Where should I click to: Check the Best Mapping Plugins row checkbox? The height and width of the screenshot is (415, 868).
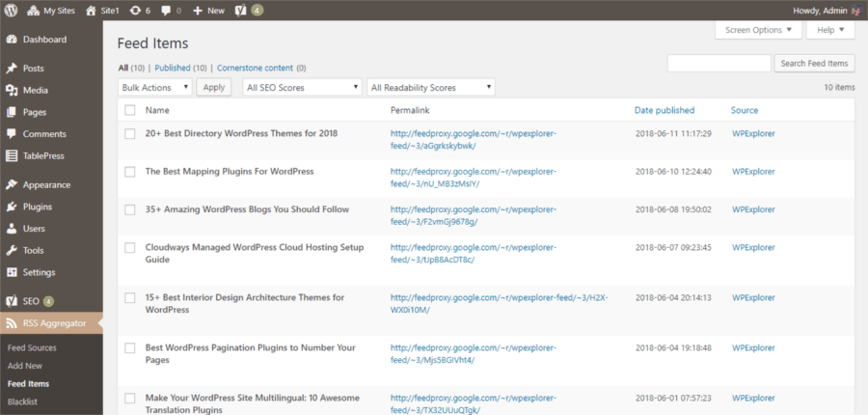point(130,172)
